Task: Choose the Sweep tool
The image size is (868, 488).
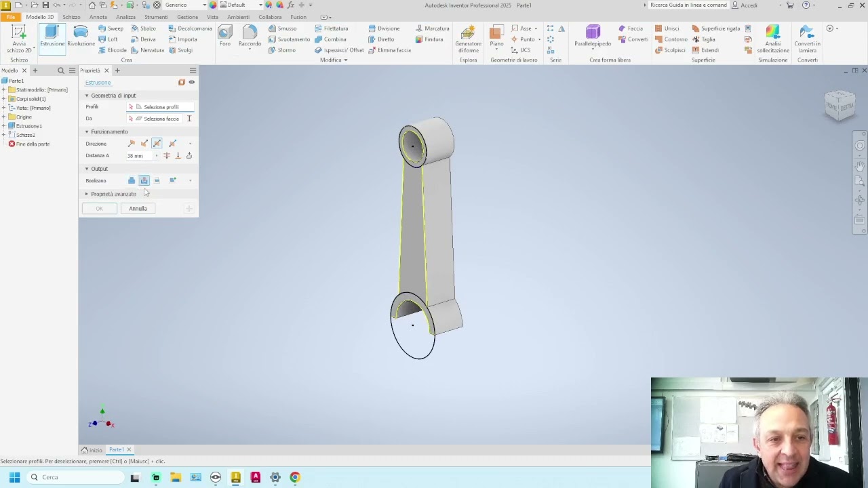Action: [x=111, y=28]
